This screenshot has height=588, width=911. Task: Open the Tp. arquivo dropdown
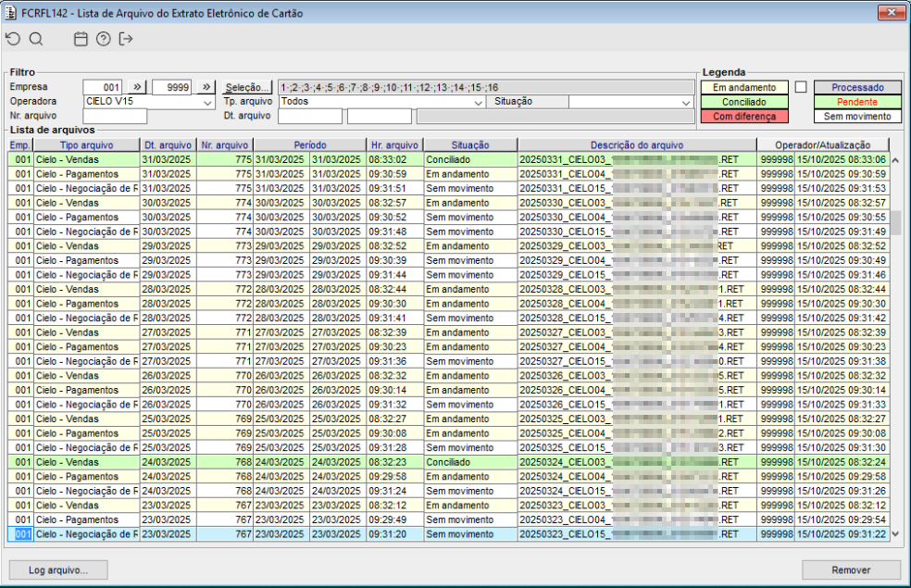[479, 102]
